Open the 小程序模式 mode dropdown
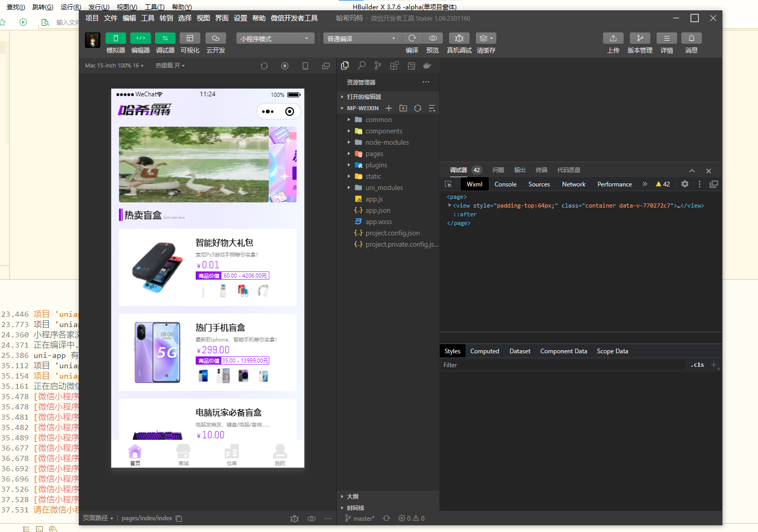This screenshot has width=758, height=532. [x=275, y=39]
